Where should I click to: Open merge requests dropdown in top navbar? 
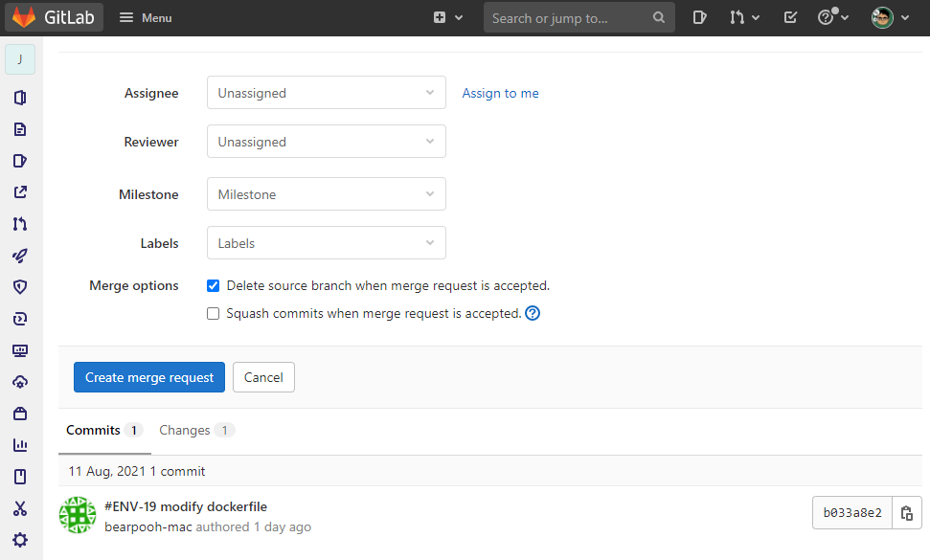click(x=744, y=18)
